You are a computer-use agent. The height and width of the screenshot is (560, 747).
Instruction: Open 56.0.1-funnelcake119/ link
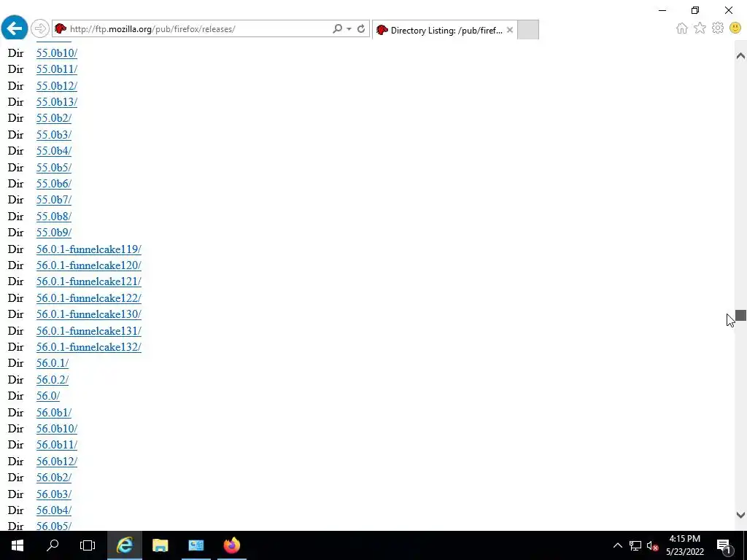point(88,249)
